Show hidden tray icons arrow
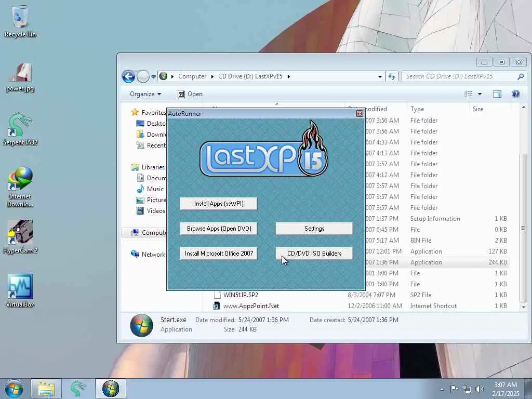This screenshot has height=399, width=532. (x=442, y=390)
